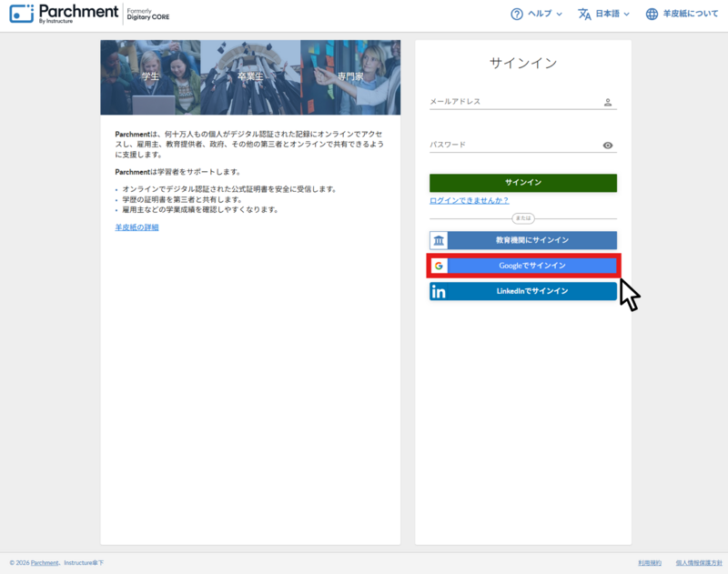Select the 学生 tab image
The image size is (728, 574).
click(x=150, y=77)
